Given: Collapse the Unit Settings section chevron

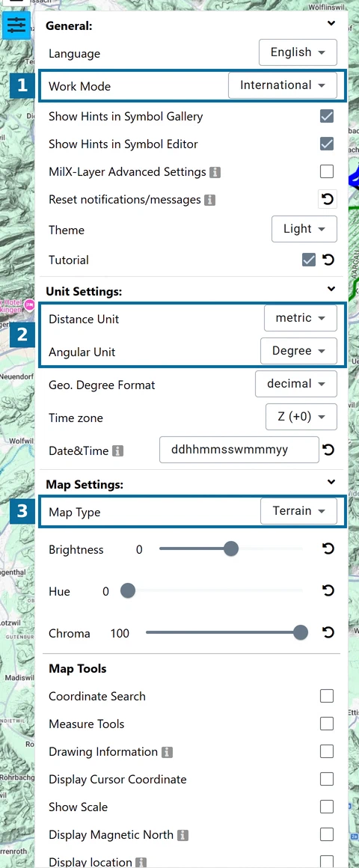Looking at the screenshot, I should (x=331, y=288).
